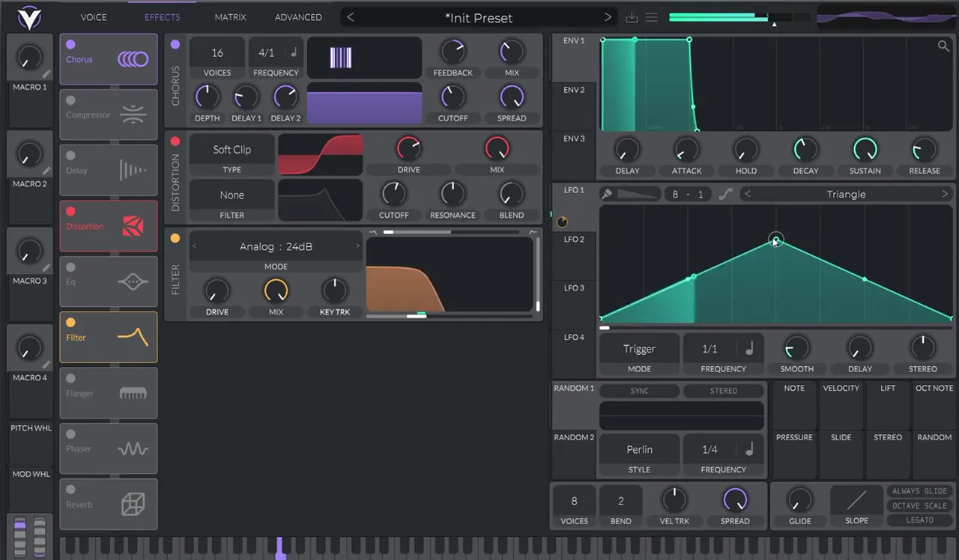Click the Random frequency note icon
Viewport: 959px width, 560px height.
748,449
